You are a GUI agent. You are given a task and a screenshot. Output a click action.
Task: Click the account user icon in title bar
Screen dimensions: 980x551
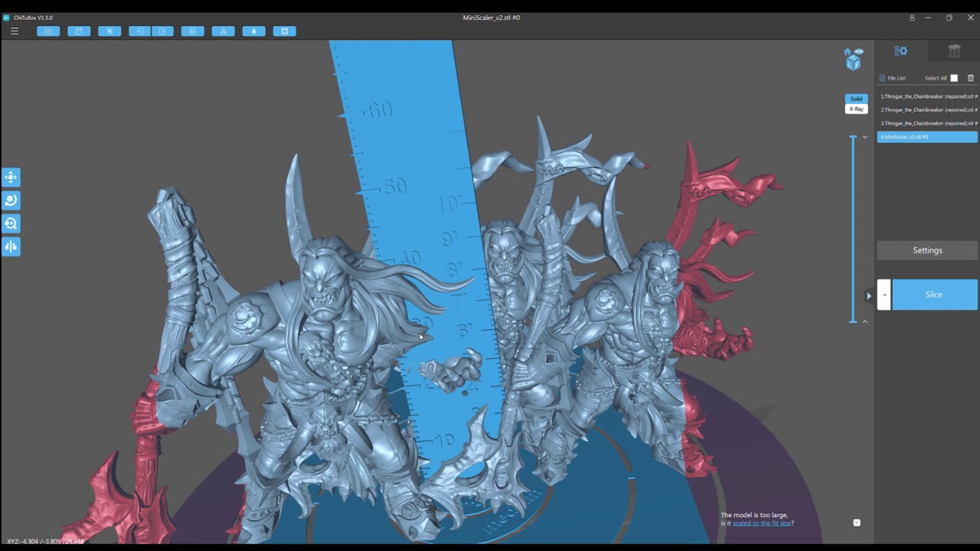[x=912, y=18]
